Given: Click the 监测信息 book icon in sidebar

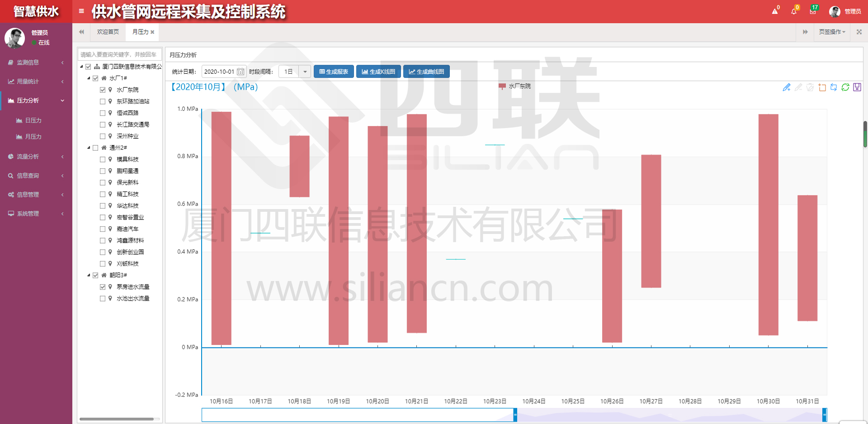Looking at the screenshot, I should tap(11, 62).
